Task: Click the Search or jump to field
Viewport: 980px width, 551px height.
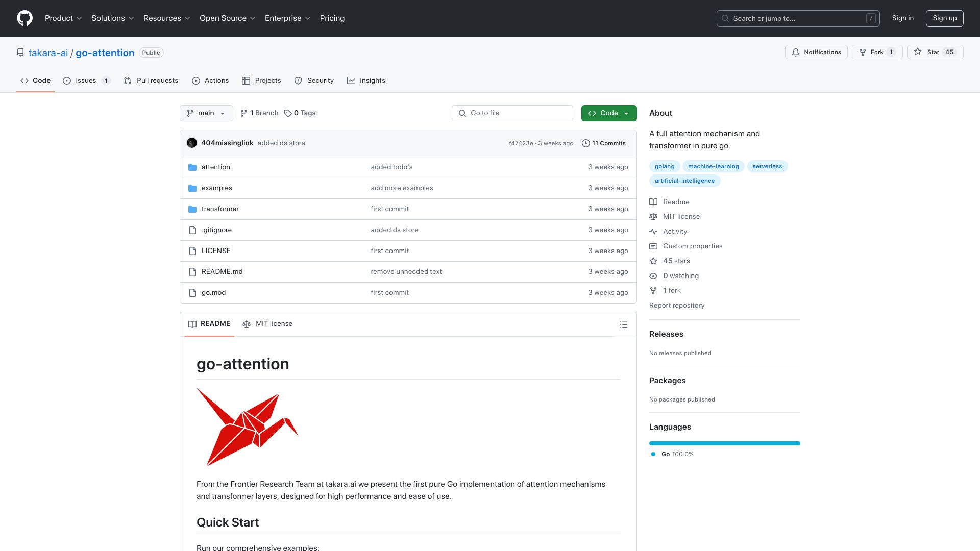Action: point(798,18)
